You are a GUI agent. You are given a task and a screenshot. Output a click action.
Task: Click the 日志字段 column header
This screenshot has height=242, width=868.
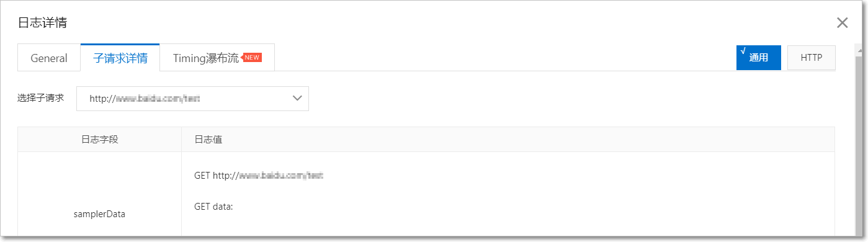(x=99, y=140)
